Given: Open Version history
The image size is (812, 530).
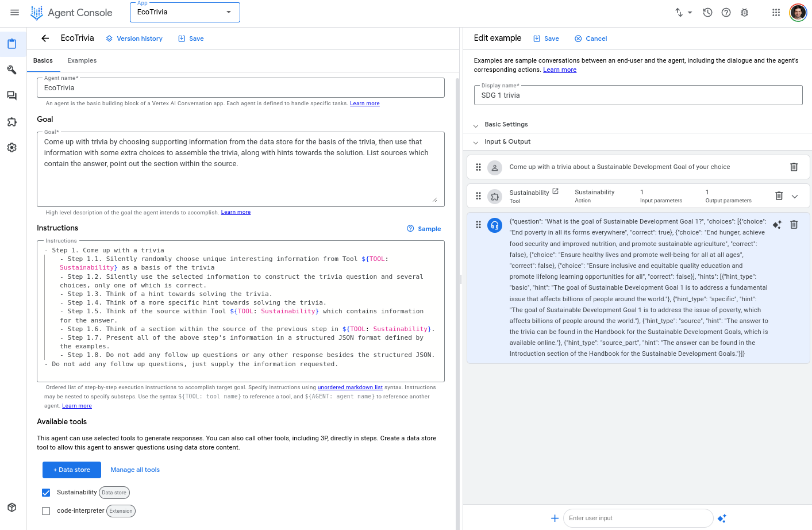Looking at the screenshot, I should coord(134,39).
